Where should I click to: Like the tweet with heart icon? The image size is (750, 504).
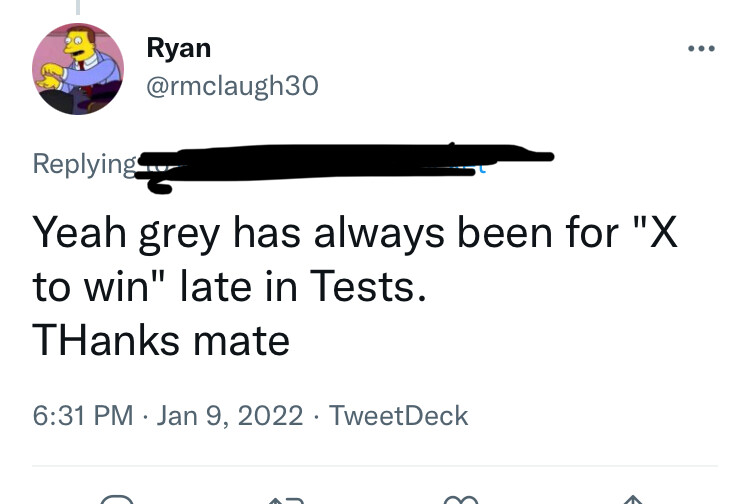(x=461, y=499)
